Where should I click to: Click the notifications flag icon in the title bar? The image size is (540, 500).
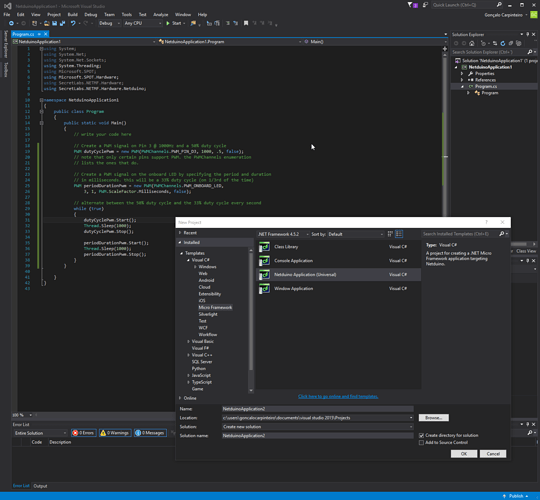[412, 5]
